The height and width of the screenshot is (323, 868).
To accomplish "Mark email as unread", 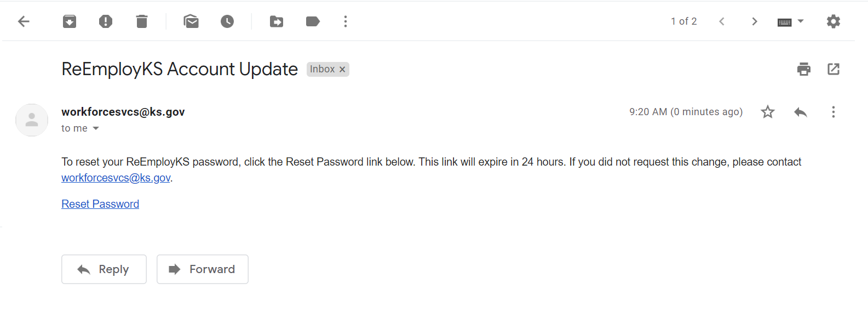I will [191, 21].
